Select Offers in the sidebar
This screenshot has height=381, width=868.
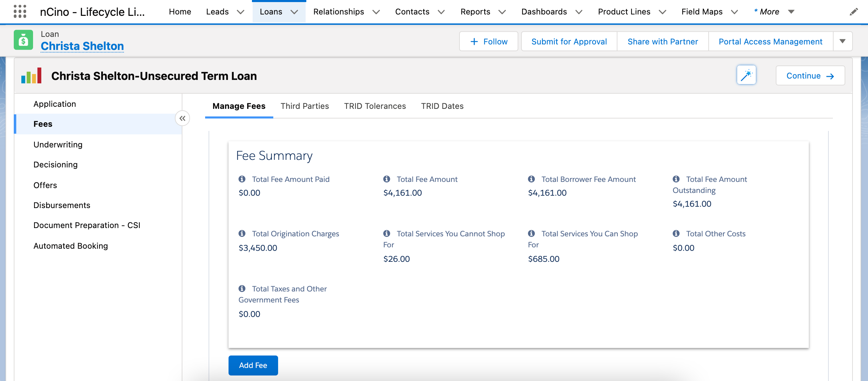coord(98,185)
